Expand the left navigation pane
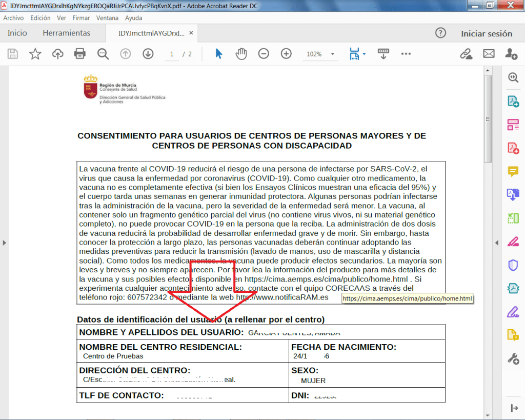The height and width of the screenshot is (420, 525). pos(4,243)
